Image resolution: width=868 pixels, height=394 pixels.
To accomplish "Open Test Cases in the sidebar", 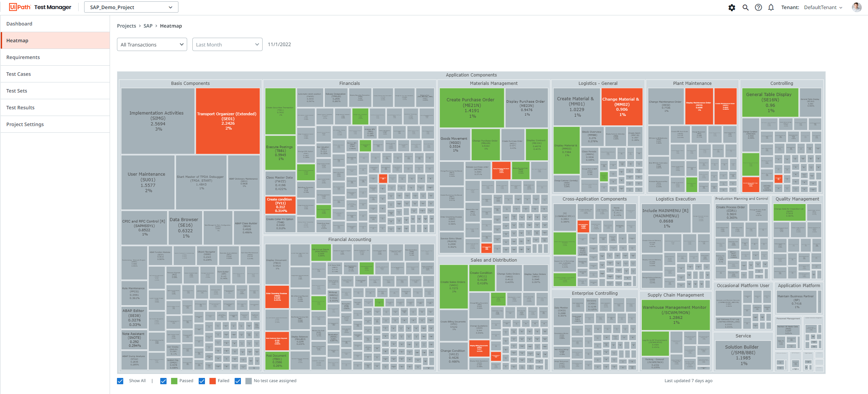I will click(55, 74).
